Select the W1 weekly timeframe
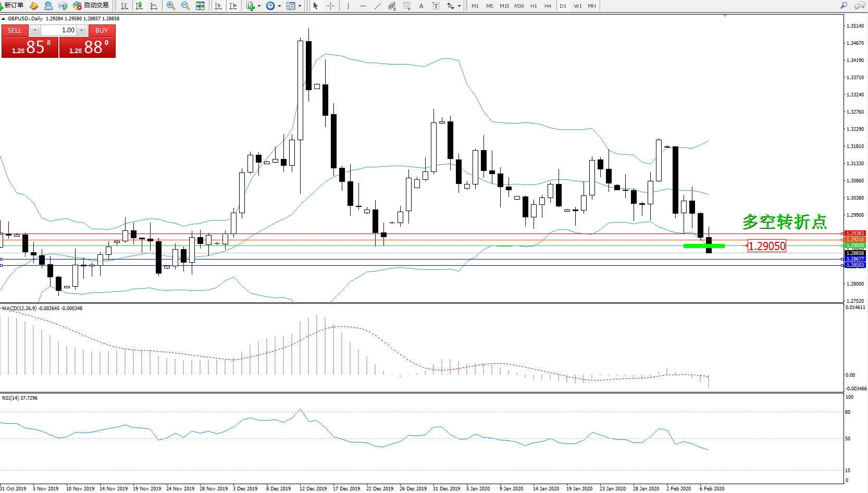 577,6
